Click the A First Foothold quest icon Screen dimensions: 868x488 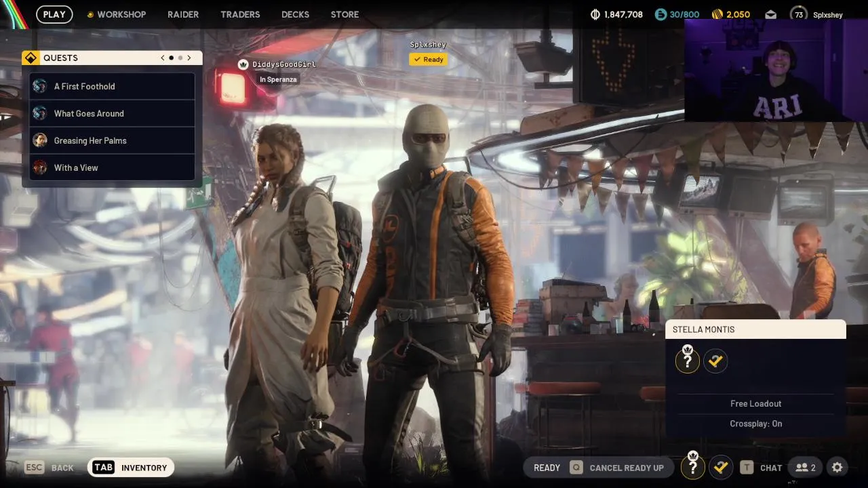tap(40, 86)
